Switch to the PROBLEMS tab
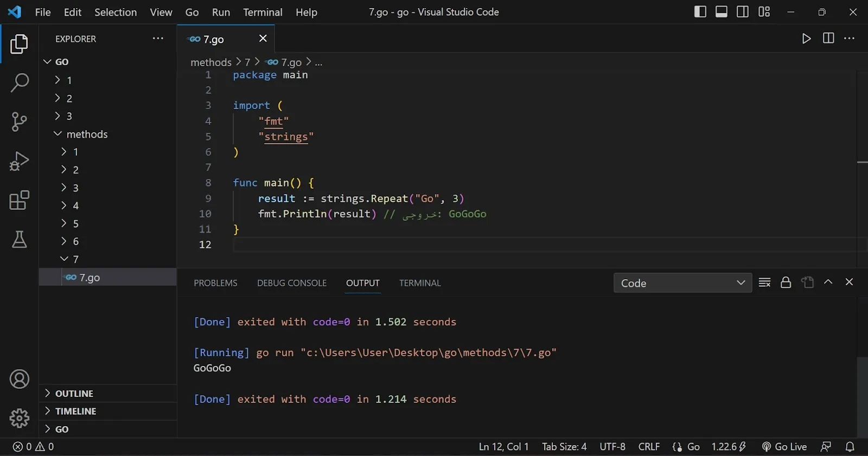Screen dimensions: 868x456 (215, 283)
